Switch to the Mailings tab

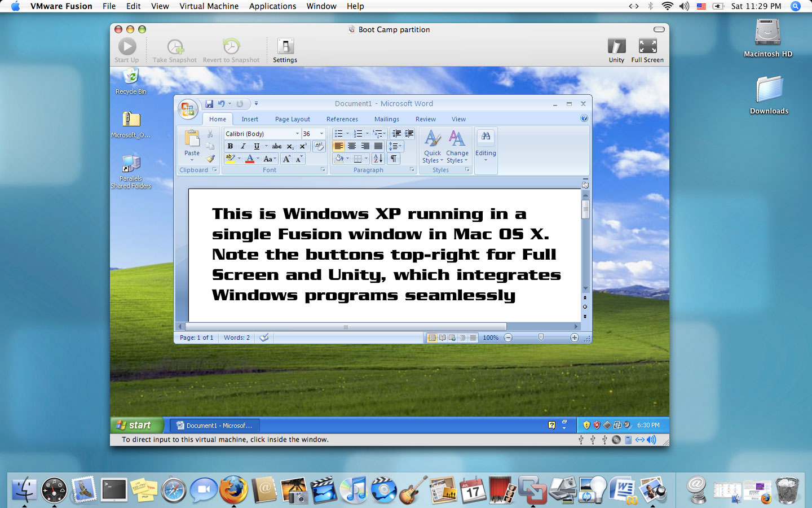[x=387, y=119]
